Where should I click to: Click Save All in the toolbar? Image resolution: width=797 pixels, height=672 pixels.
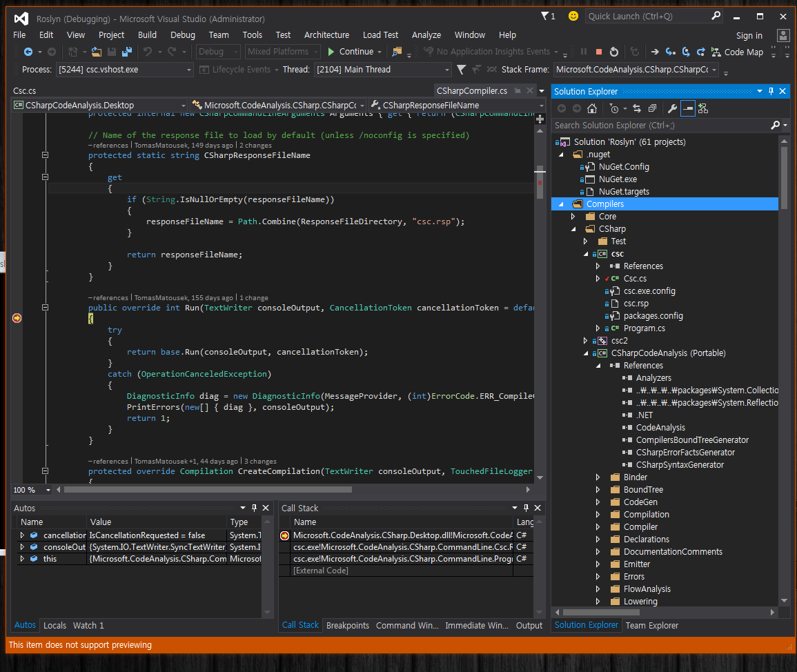pyautogui.click(x=127, y=52)
